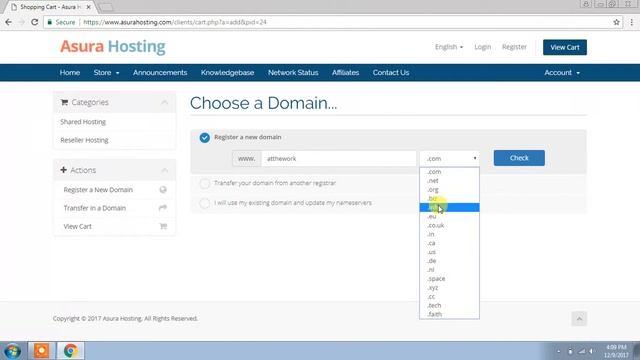Click the Check button
The height and width of the screenshot is (360, 640).
pyautogui.click(x=519, y=158)
